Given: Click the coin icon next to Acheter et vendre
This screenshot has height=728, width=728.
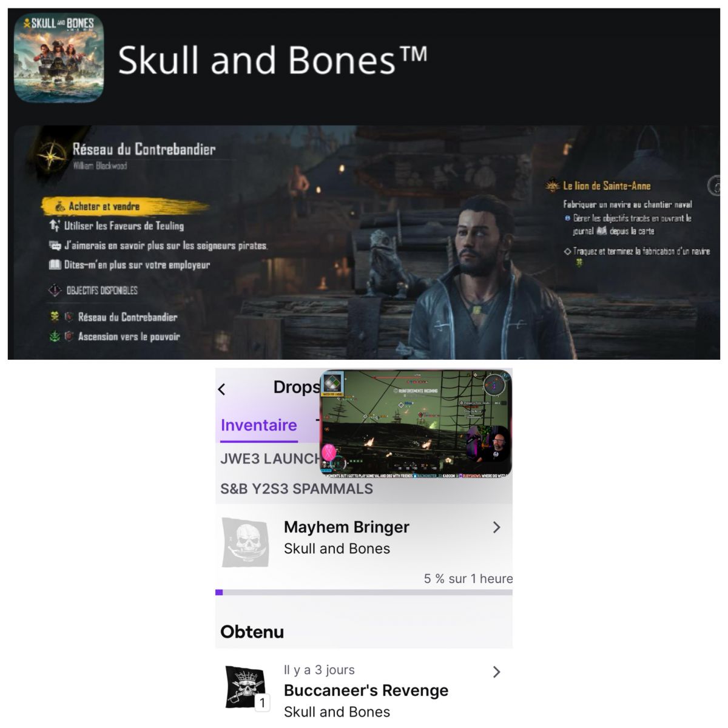Looking at the screenshot, I should (60, 207).
